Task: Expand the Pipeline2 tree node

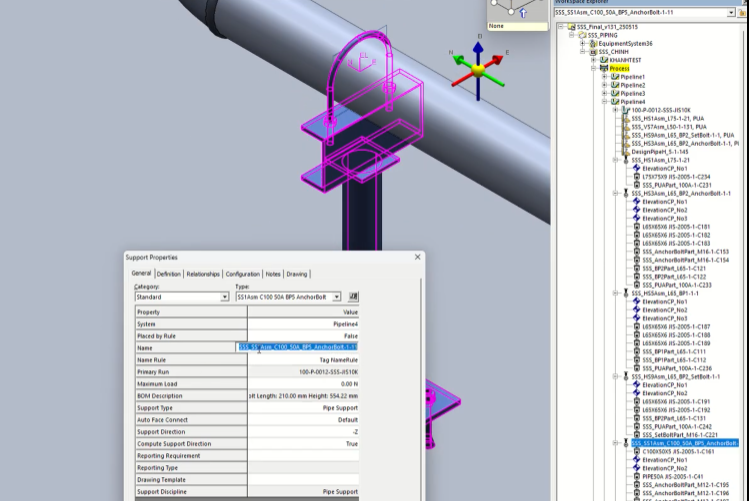Action: click(603, 85)
